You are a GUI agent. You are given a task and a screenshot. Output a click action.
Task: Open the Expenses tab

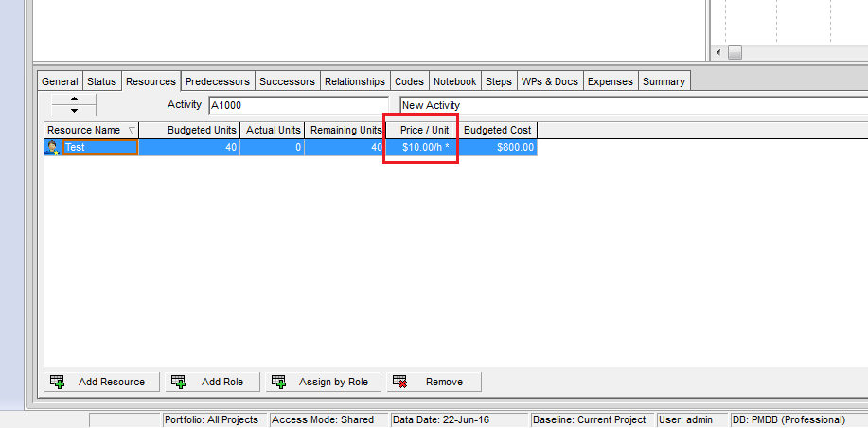tap(610, 81)
